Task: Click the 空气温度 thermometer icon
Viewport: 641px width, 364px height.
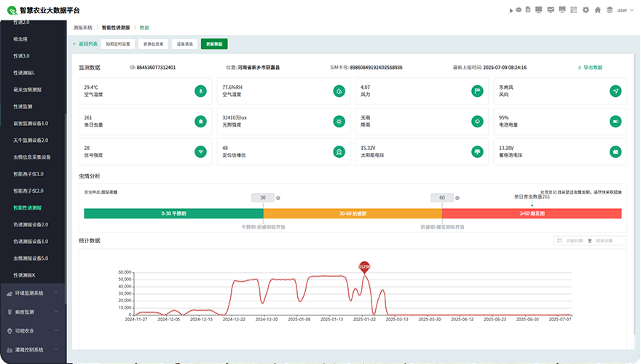Action: (200, 91)
